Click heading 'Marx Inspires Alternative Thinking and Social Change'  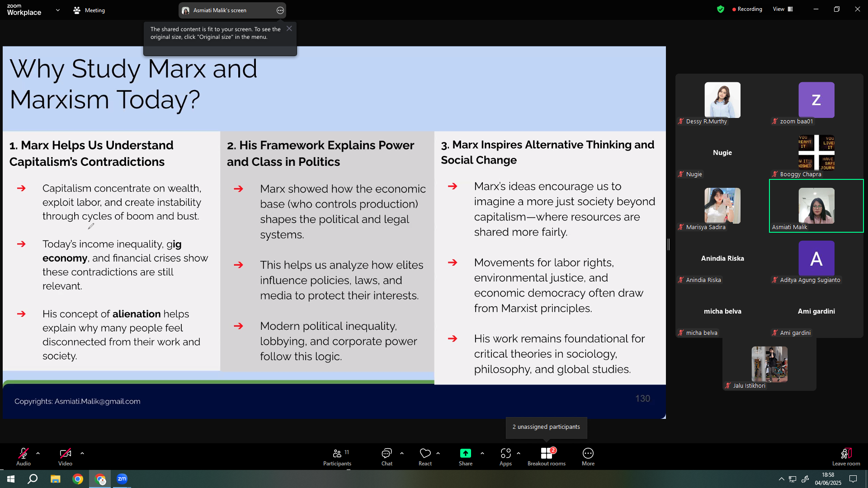547,152
